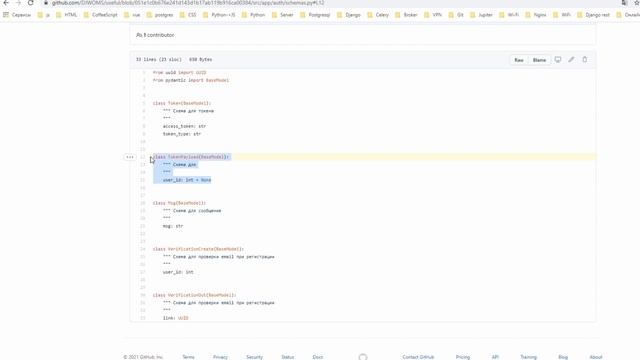Open the Status footer link
Viewport: 640px width, 360px height.
[287, 357]
